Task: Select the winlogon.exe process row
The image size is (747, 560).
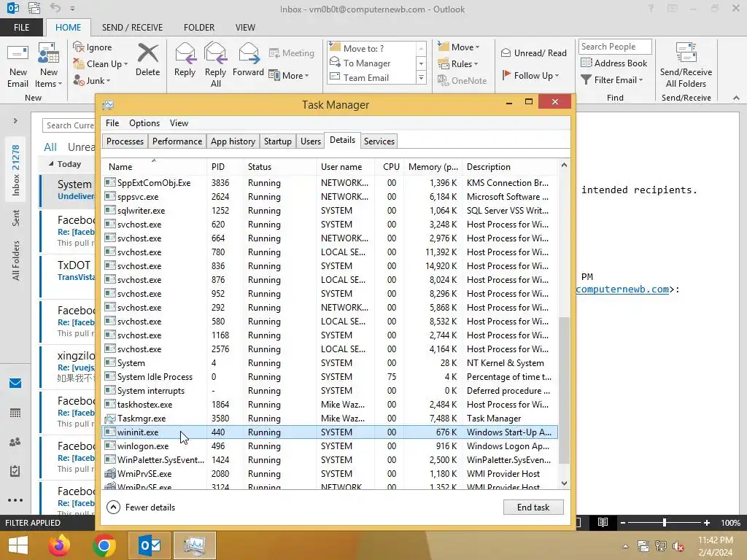Action: pyautogui.click(x=330, y=446)
